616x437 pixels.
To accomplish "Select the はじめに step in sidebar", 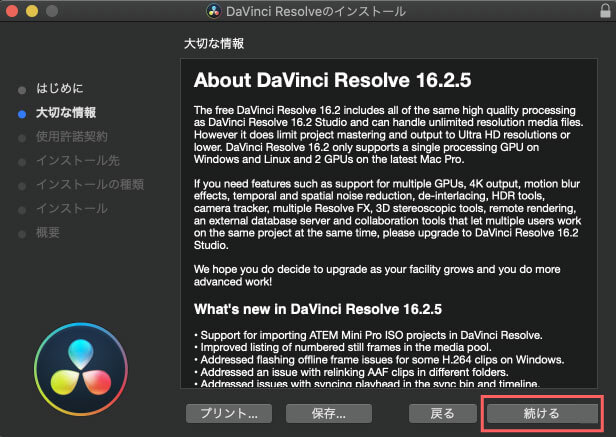I will [60, 88].
